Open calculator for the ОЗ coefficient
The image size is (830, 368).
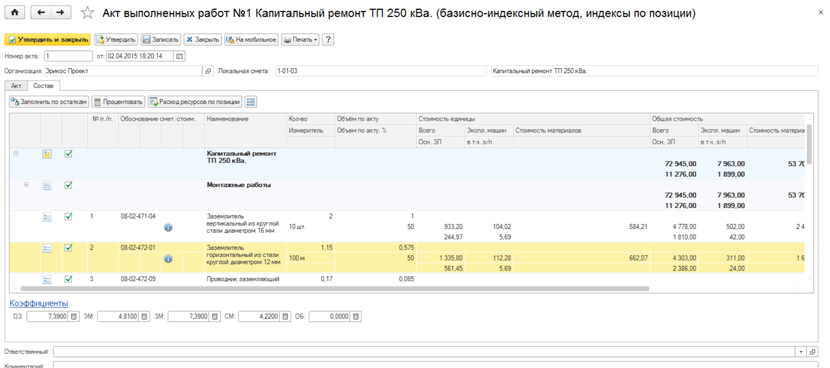[73, 317]
